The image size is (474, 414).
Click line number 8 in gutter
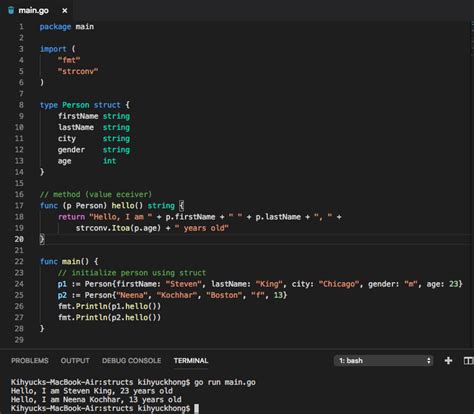coord(21,105)
